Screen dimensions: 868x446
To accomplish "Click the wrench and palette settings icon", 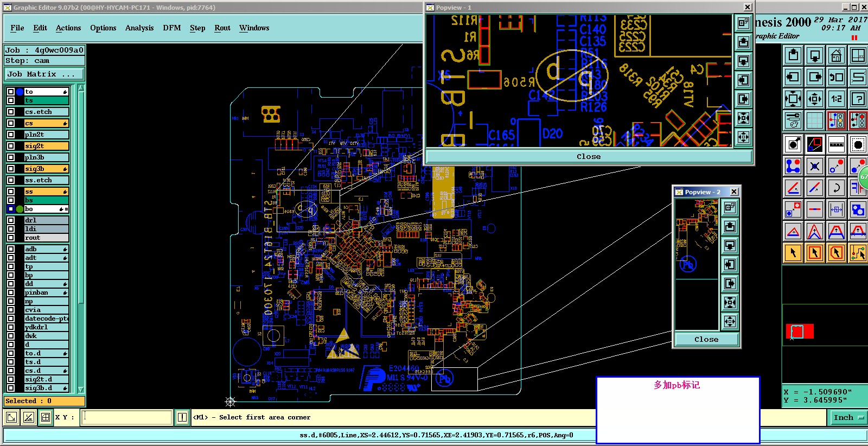I will [793, 120].
